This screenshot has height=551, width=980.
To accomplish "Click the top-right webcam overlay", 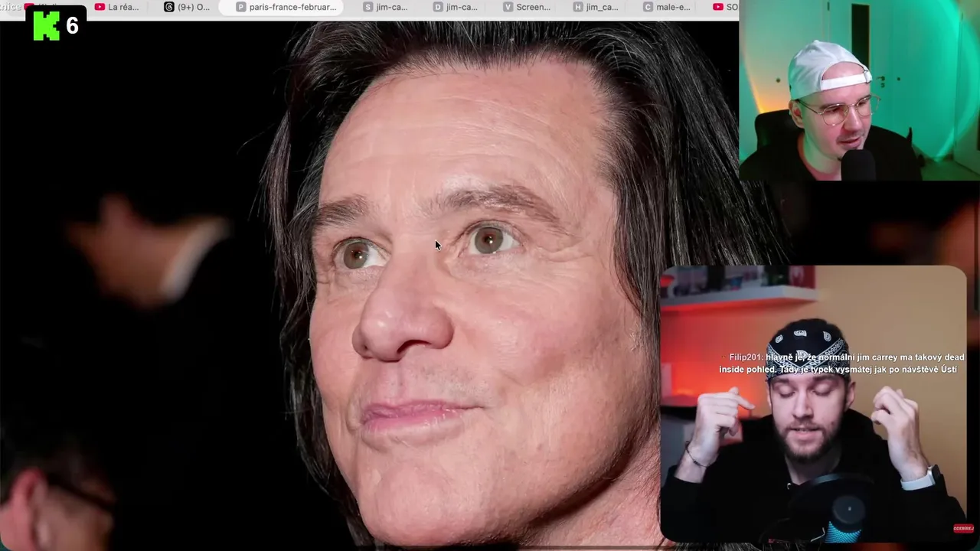I will point(859,90).
